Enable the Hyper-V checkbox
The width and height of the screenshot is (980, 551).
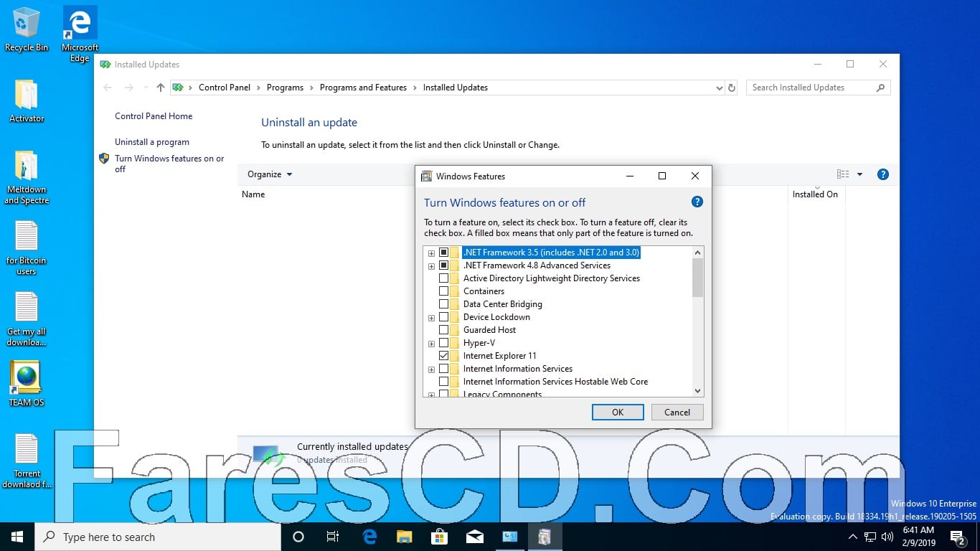tap(443, 343)
